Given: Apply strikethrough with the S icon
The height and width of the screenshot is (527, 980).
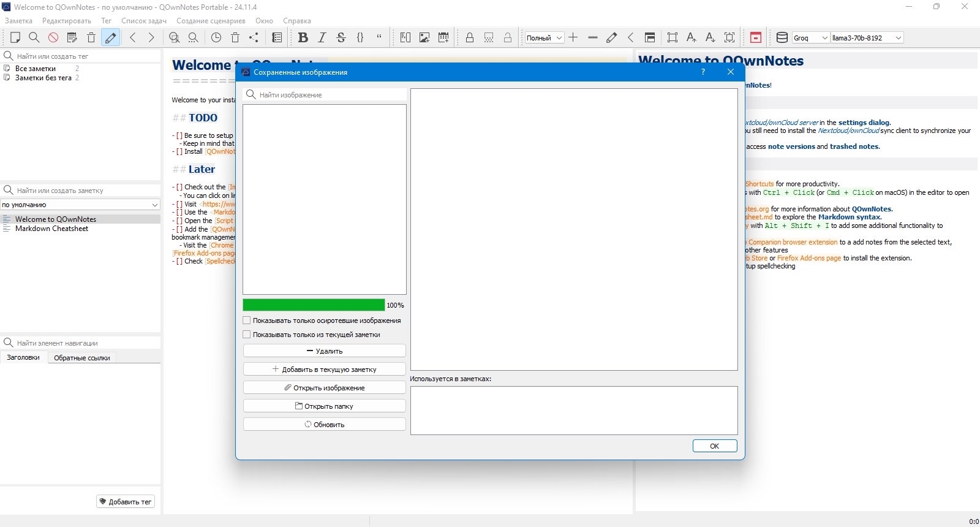Looking at the screenshot, I should pyautogui.click(x=341, y=37).
